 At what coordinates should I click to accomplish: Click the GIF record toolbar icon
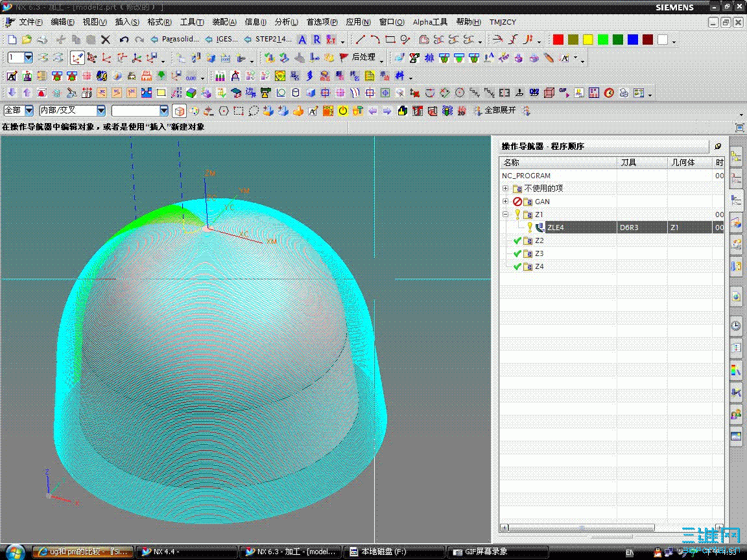[563, 93]
